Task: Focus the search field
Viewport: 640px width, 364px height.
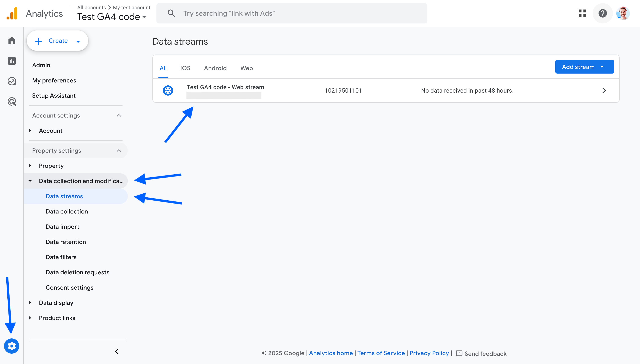Action: click(292, 13)
